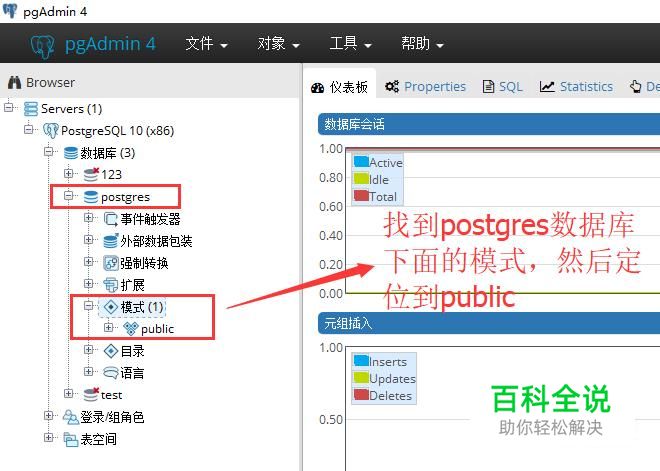Click the red Total legend swatch
The height and width of the screenshot is (471, 660).
click(361, 195)
